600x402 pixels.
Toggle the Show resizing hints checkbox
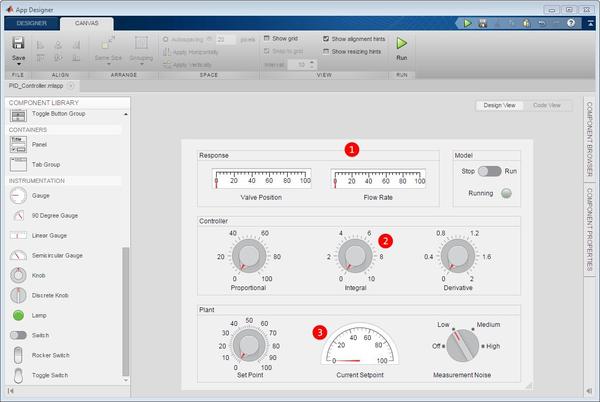coord(326,51)
